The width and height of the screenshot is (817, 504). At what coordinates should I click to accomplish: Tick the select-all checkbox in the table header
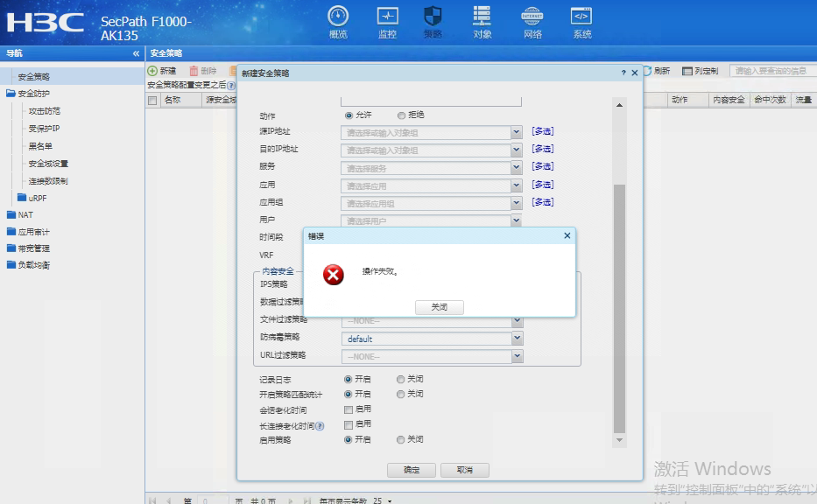pos(152,101)
